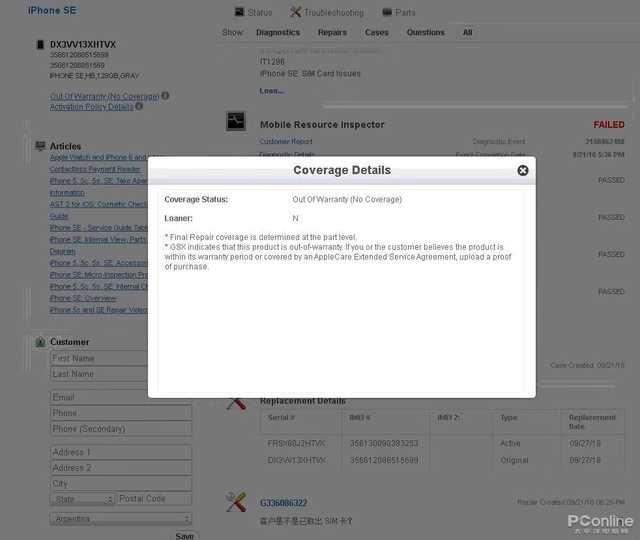
Task: Click the Address 1 field
Action: click(121, 452)
